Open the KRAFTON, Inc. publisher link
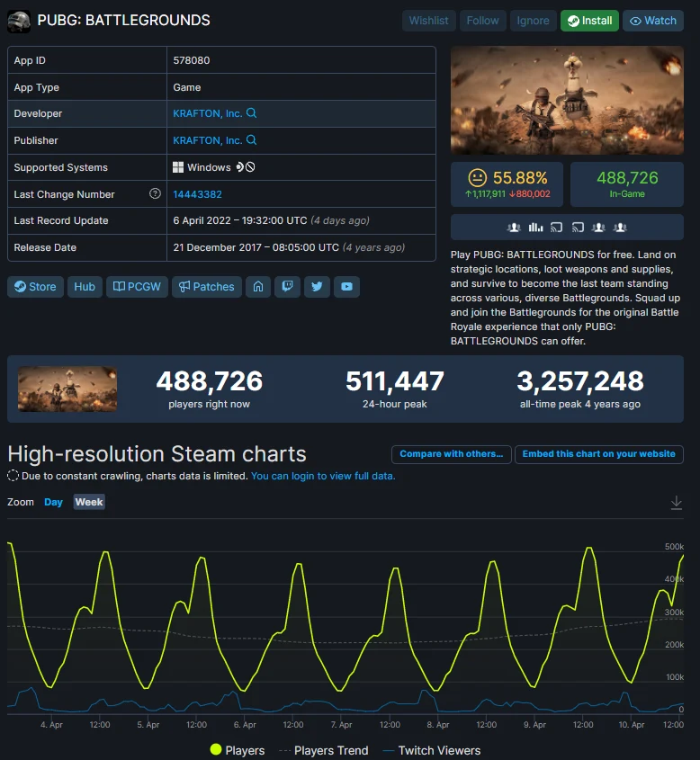700x760 pixels. pyautogui.click(x=208, y=140)
